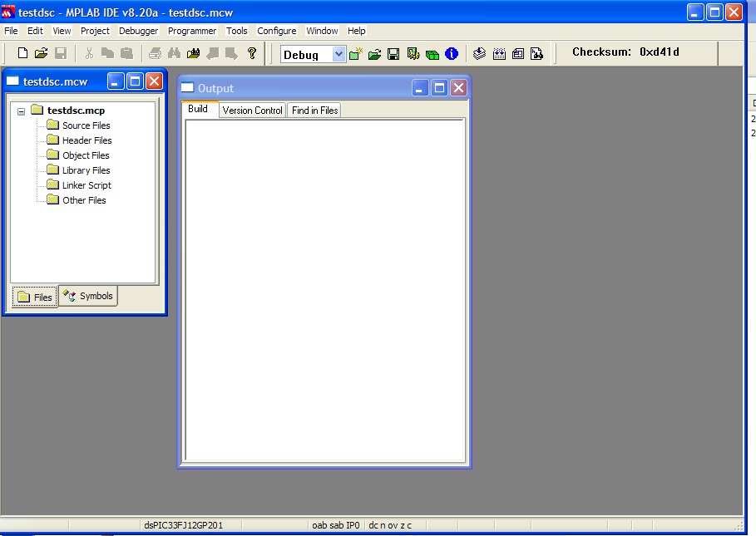Switch to the Version Control tab
The image size is (756, 536).
[x=252, y=111]
